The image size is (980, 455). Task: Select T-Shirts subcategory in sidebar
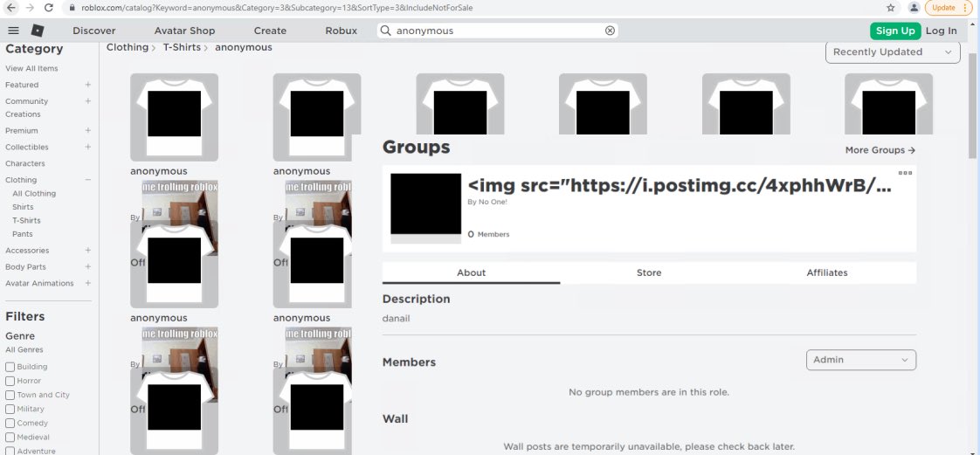(26, 220)
